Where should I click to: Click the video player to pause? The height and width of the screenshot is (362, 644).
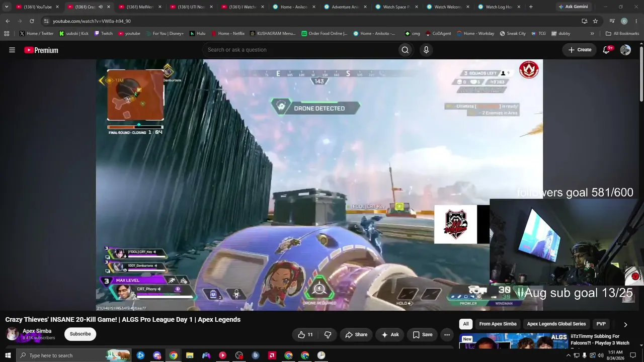319,185
